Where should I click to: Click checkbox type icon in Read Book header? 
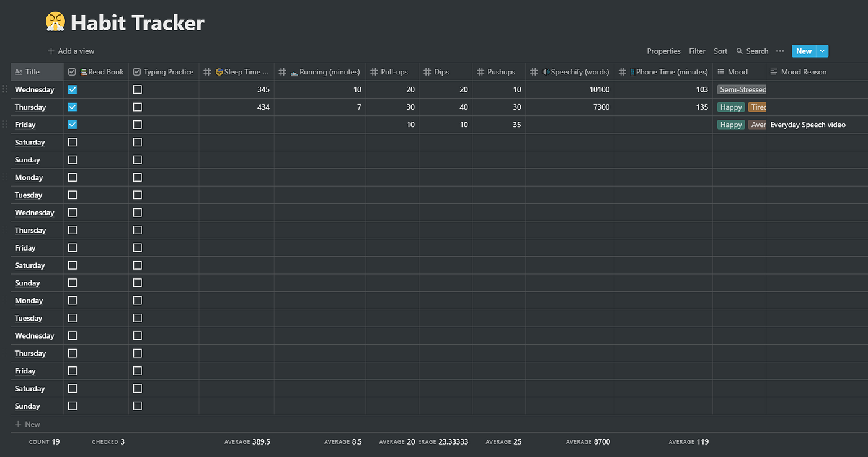tap(72, 72)
